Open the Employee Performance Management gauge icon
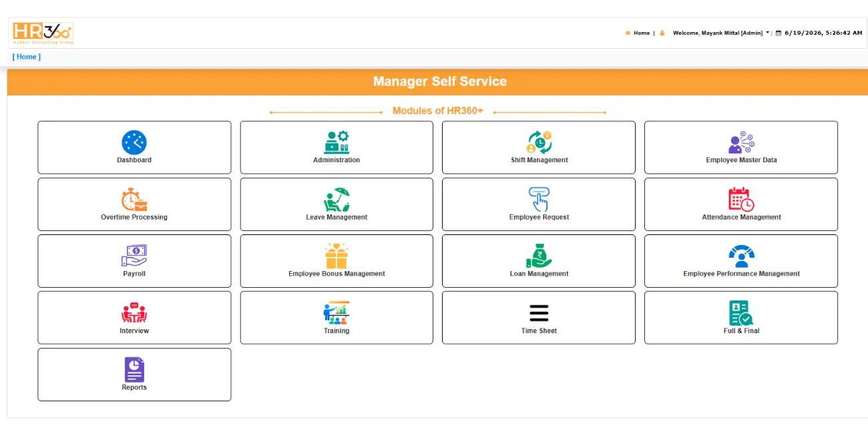The height and width of the screenshot is (434, 868). (741, 256)
